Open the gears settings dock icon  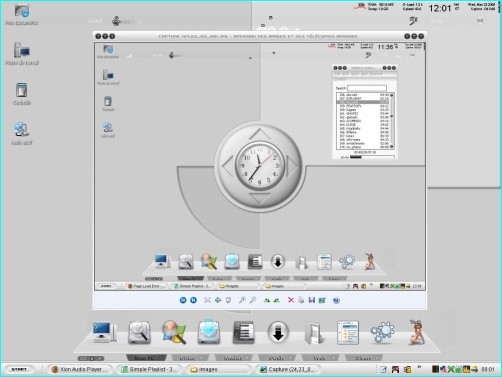point(382,332)
